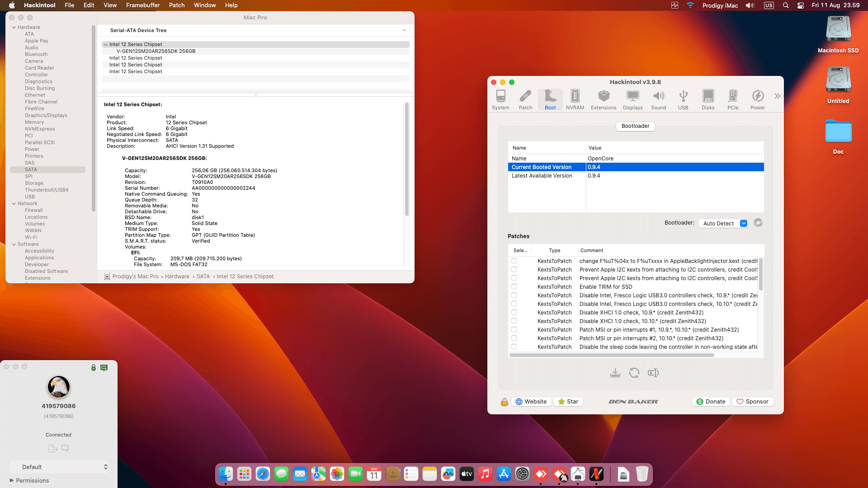Image resolution: width=868 pixels, height=488 pixels.
Task: Tick the AppleBacklightInjector patch checkbox
Action: coord(514,261)
